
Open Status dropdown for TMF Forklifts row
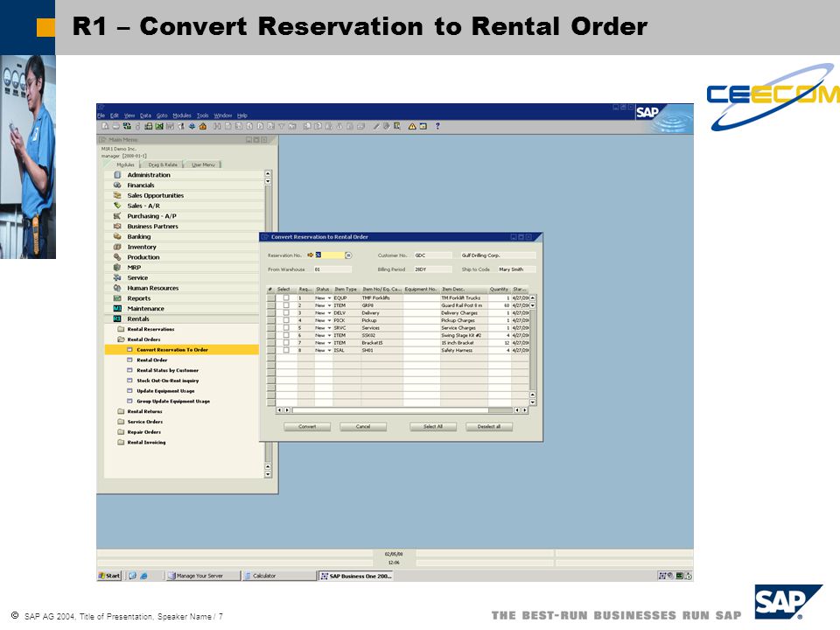[x=330, y=297]
